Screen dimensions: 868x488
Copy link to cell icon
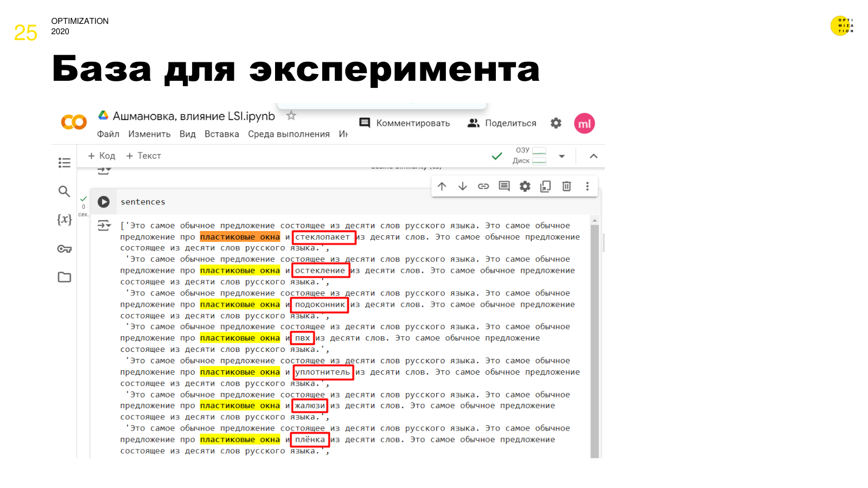483,187
